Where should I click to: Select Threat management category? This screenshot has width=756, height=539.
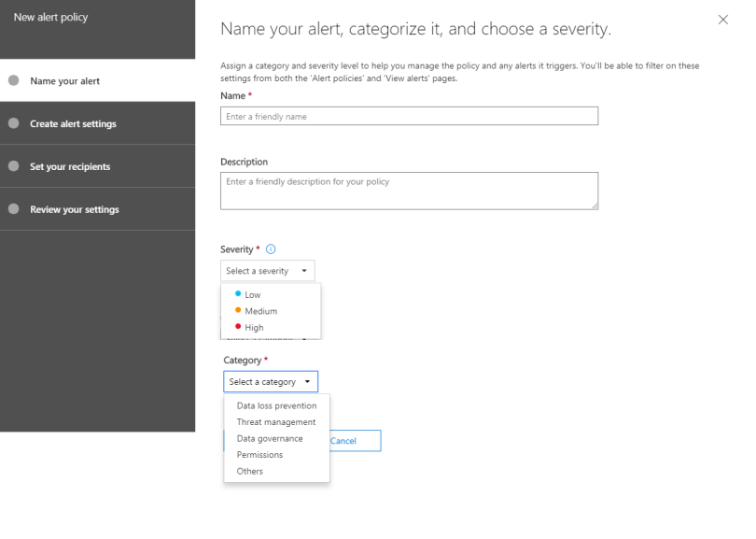click(276, 422)
